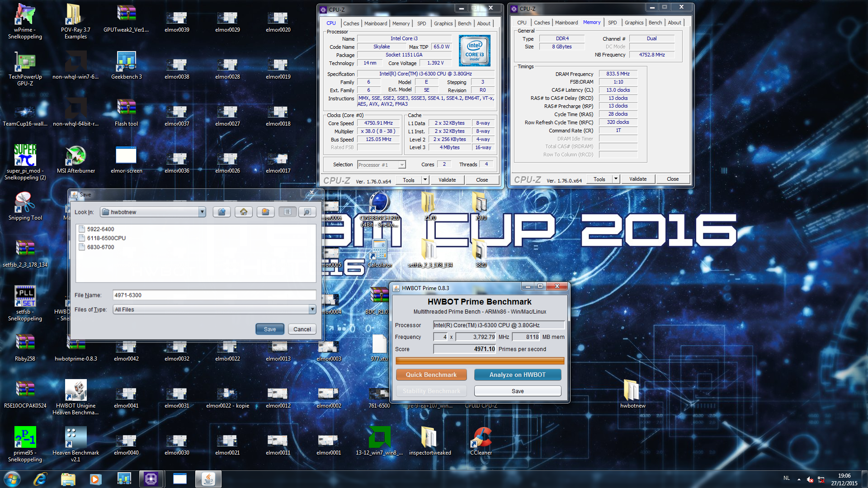This screenshot has height=488, width=868.
Task: Click the Score field showing 4971.10
Action: tap(465, 349)
